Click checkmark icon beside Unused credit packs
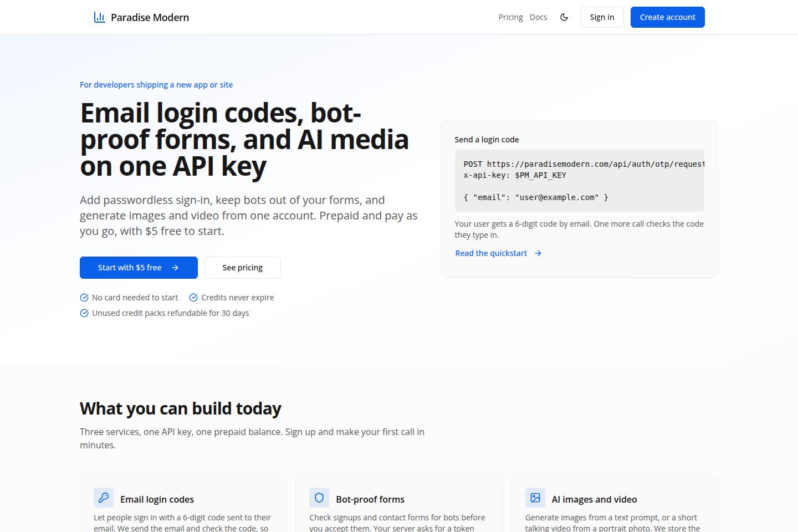 84,313
